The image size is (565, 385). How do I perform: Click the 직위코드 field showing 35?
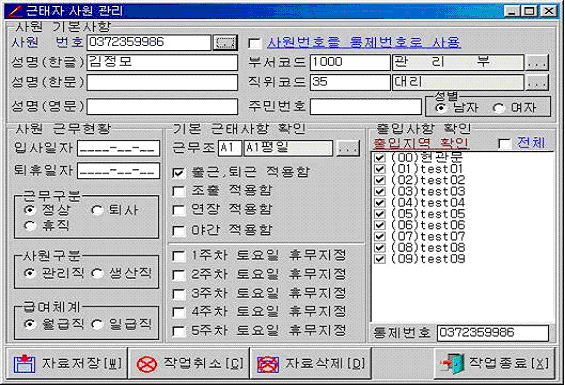click(350, 83)
